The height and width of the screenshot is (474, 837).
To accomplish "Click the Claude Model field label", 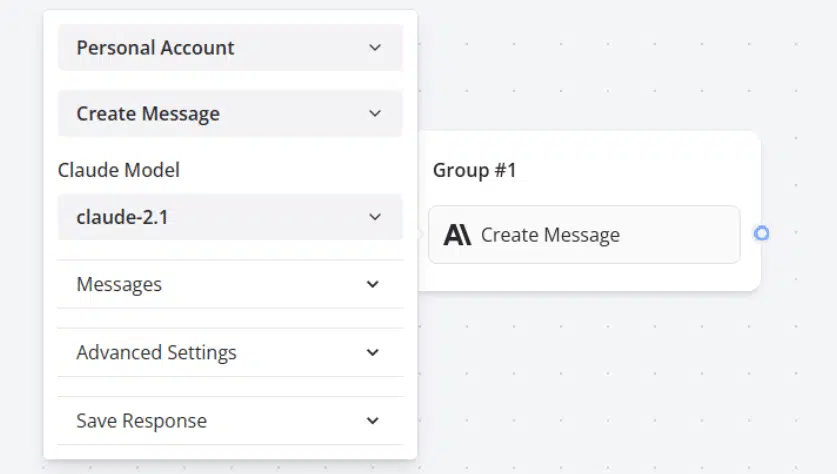I will click(119, 170).
